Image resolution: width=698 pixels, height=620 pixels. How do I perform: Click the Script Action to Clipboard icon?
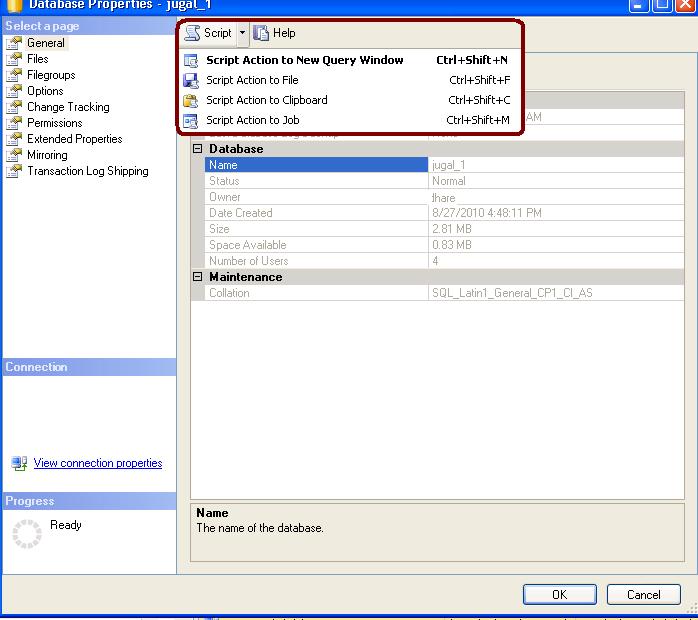191,100
